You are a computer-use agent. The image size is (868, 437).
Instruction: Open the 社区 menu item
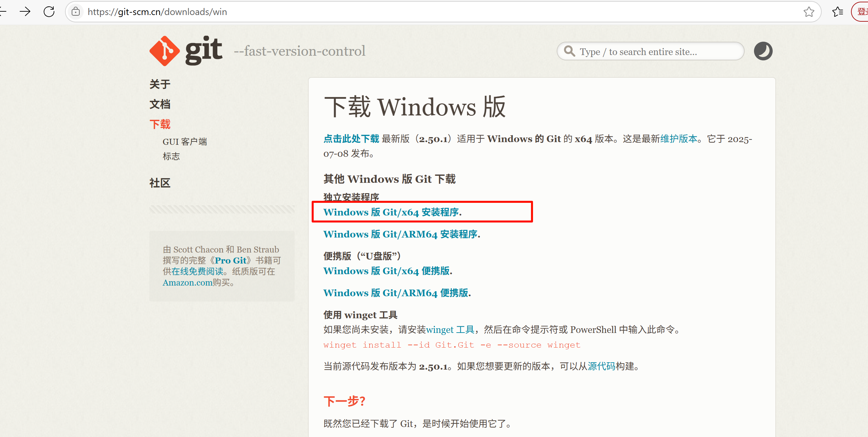(160, 183)
